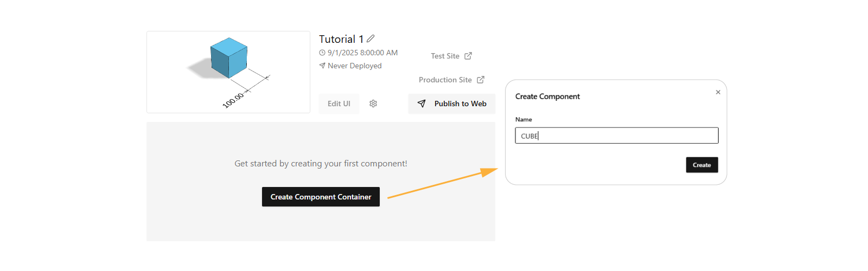Click the Publish to Web button
Image resolution: width=868 pixels, height=271 pixels.
coord(452,104)
